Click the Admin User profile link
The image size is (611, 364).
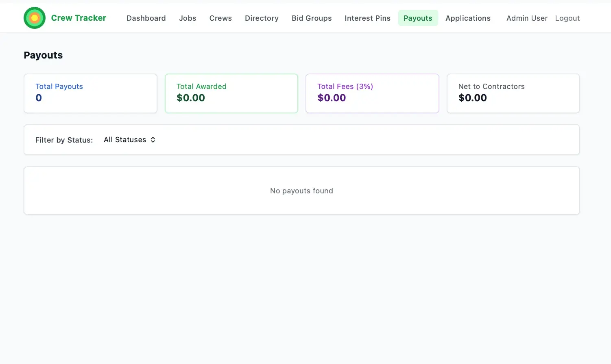527,18
